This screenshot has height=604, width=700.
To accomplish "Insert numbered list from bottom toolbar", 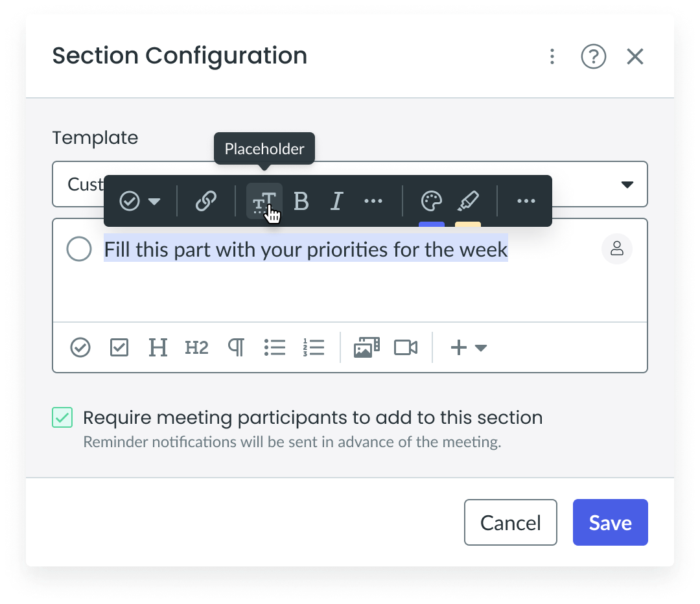I will [314, 347].
